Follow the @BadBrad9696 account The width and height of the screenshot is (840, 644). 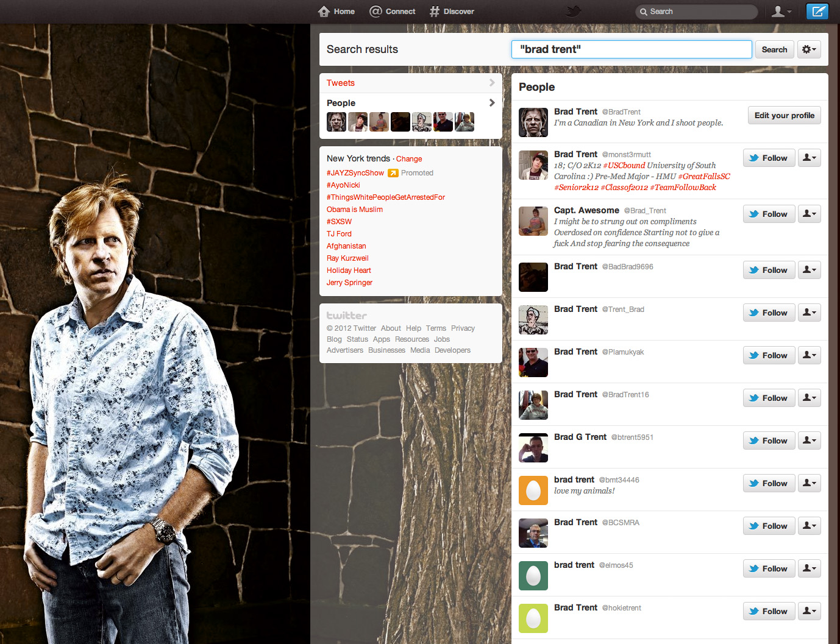click(x=769, y=270)
